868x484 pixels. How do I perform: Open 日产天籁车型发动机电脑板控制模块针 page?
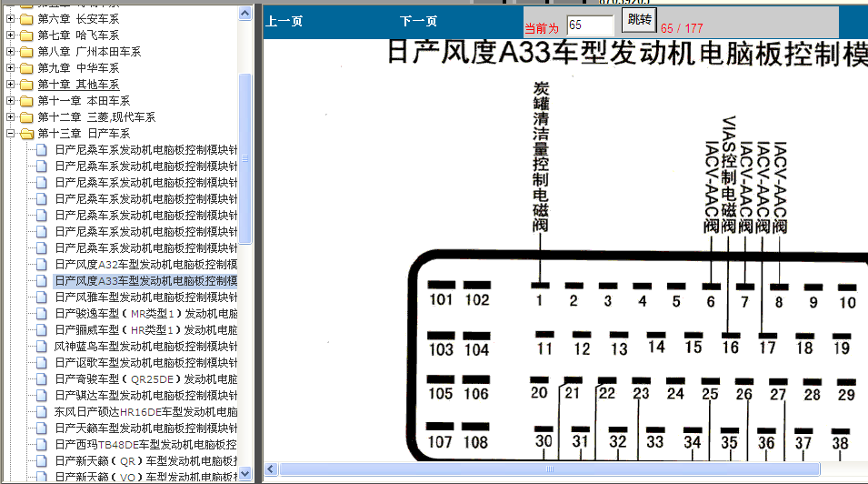(145, 428)
